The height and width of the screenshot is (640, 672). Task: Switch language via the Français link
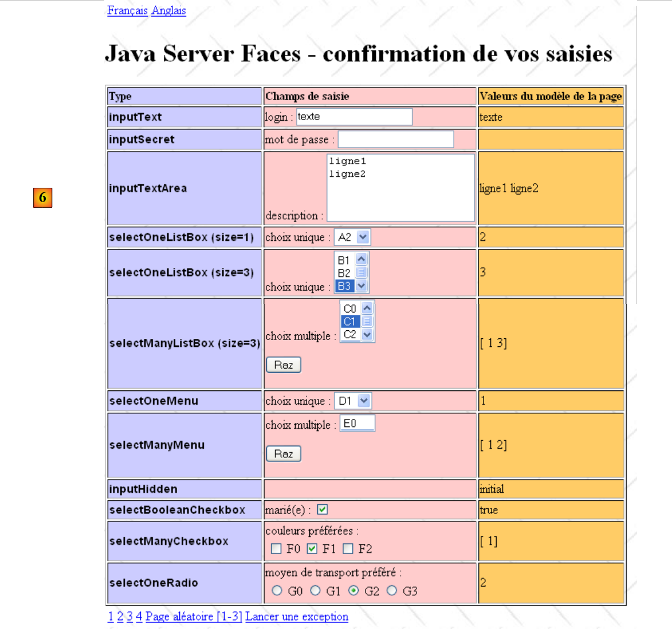127,10
